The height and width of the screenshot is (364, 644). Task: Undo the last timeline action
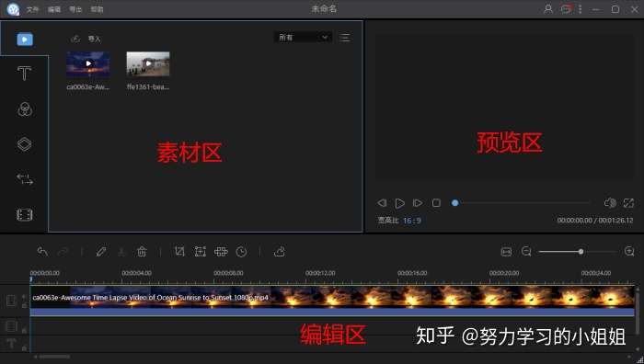(42, 252)
